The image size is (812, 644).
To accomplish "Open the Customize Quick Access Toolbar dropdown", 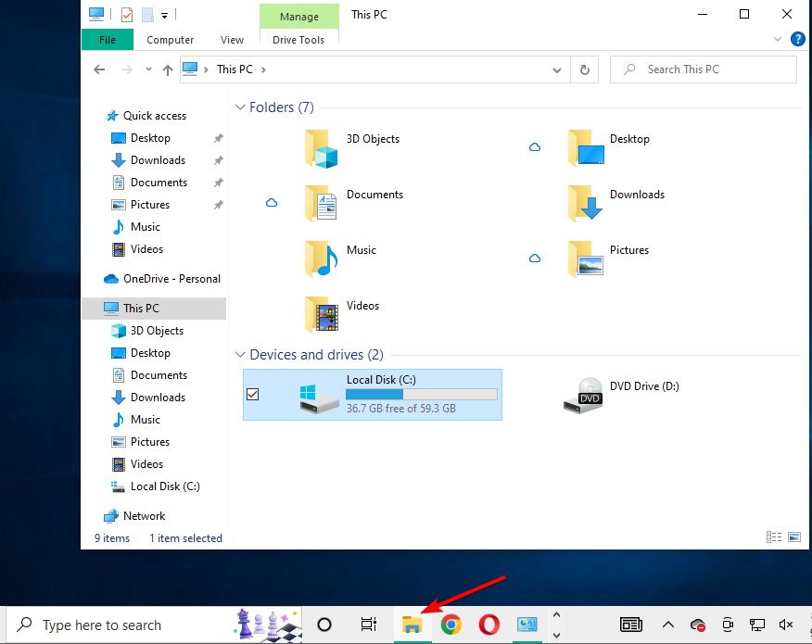I will [164, 14].
